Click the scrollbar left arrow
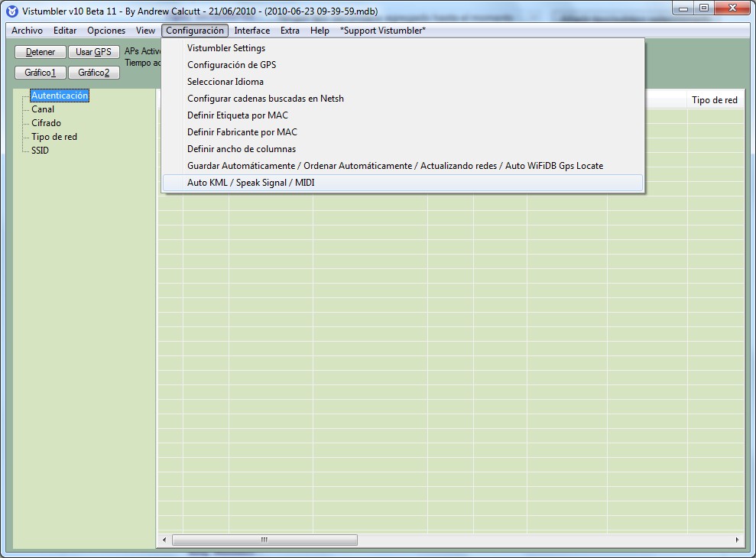The image size is (756, 558). tap(164, 540)
